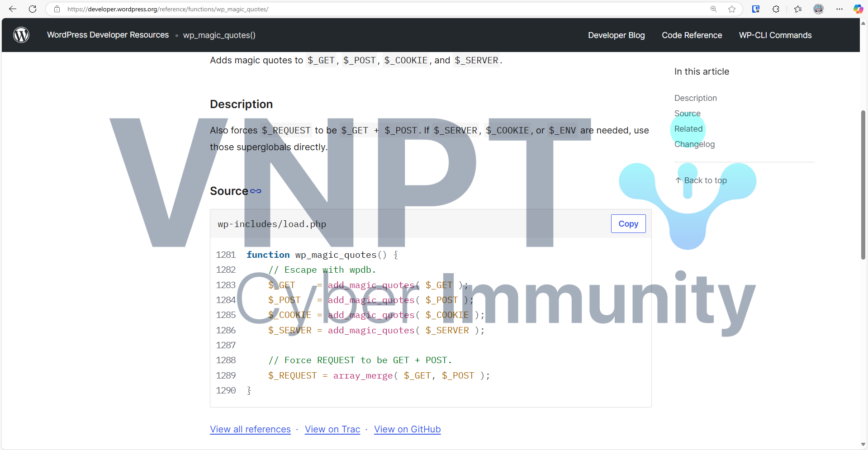Screen dimensions: 868x450
Task: Click the '// Escape with wpdb.' comment
Action: (x=322, y=270)
